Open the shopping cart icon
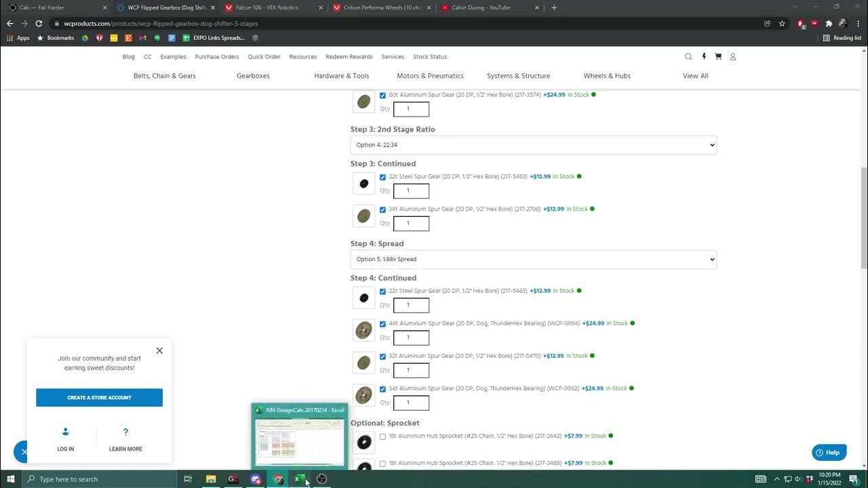The image size is (868, 488). click(718, 57)
